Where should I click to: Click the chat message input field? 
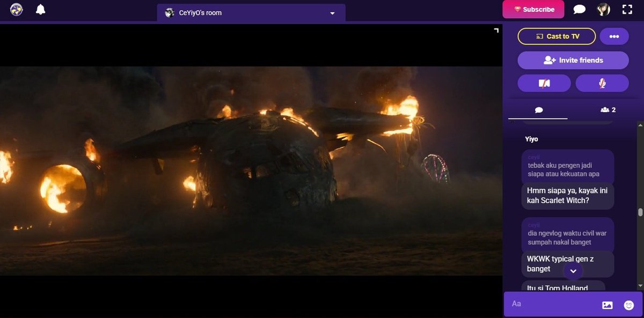553,304
